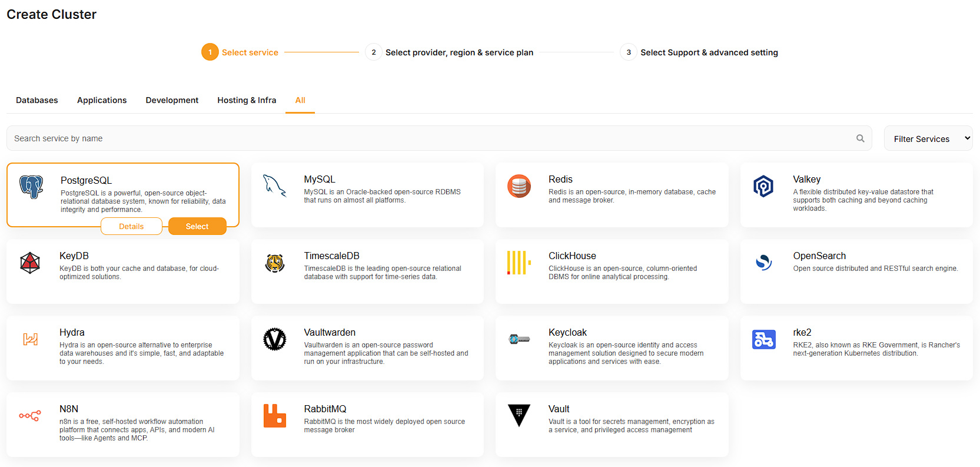980x467 pixels.
Task: Click the TimescaleDB tiger icon
Action: pyautogui.click(x=274, y=263)
